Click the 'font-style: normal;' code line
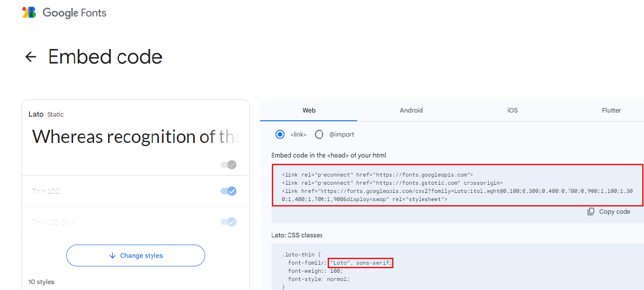This screenshot has width=644, height=290. [319, 279]
